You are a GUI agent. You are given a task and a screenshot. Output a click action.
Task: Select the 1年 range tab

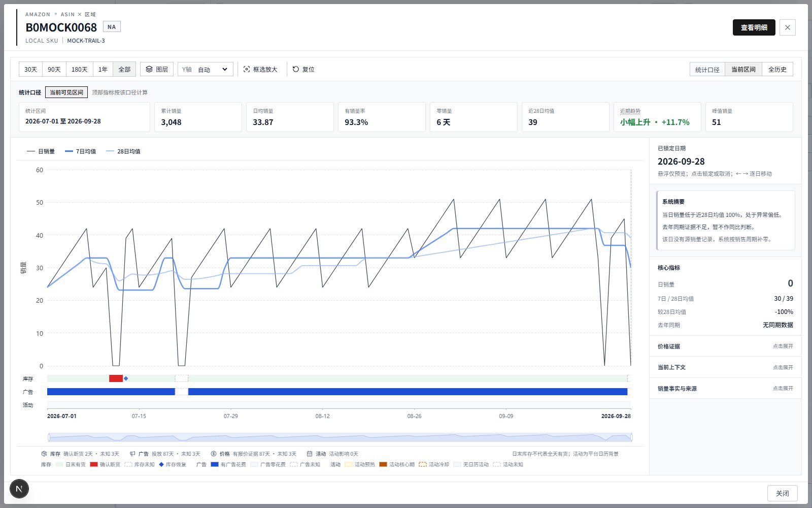(103, 69)
